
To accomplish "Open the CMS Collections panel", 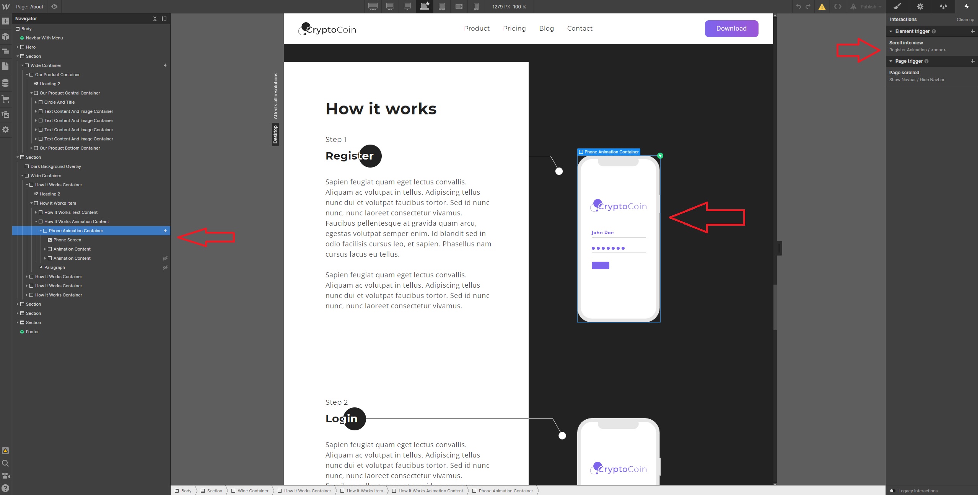I will click(x=6, y=83).
